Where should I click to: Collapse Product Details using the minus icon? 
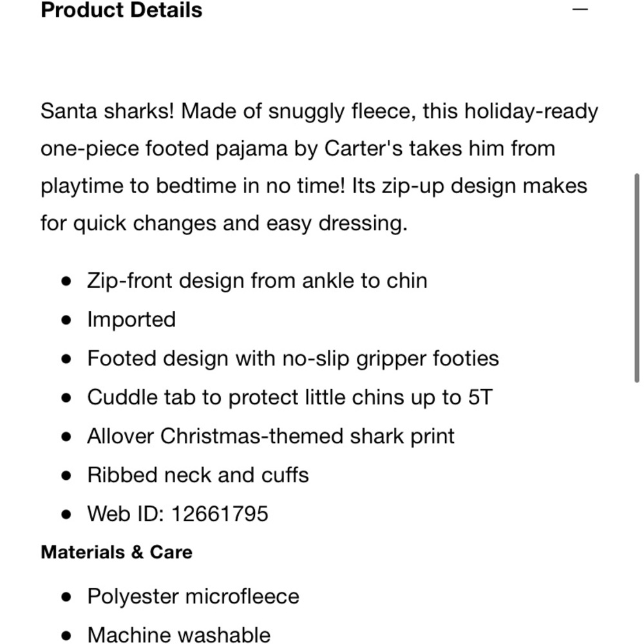click(x=580, y=9)
